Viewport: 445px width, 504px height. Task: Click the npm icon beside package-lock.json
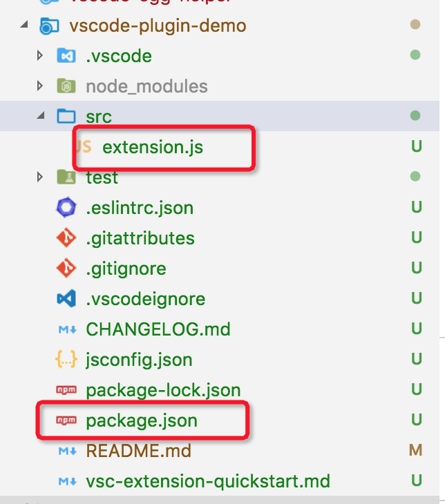tap(66, 390)
